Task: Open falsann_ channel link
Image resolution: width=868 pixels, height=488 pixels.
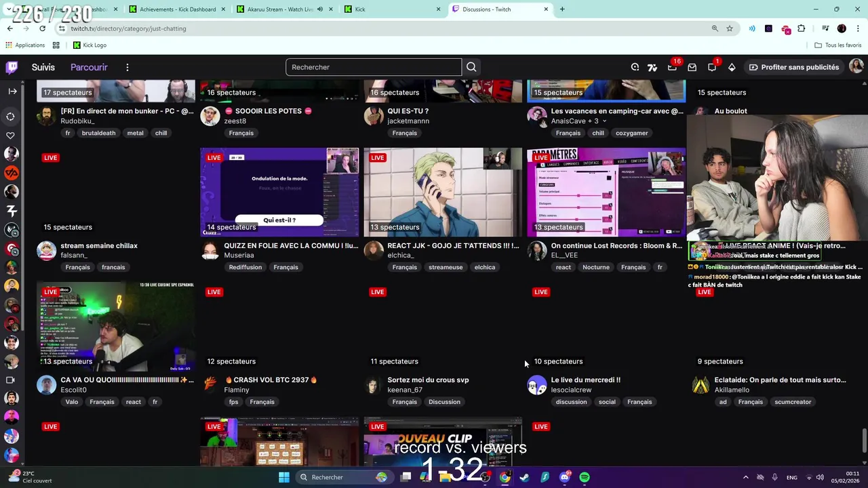Action: click(x=74, y=256)
